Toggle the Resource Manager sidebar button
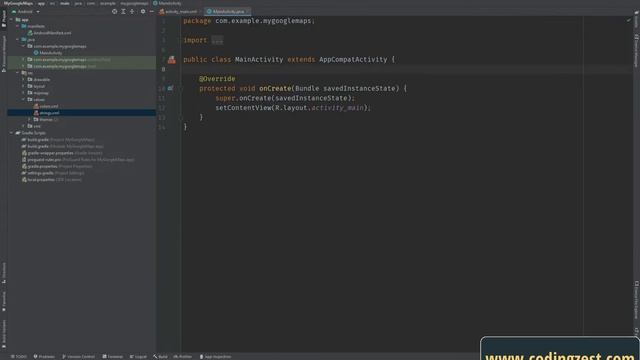The height and width of the screenshot is (360, 640). (4, 53)
